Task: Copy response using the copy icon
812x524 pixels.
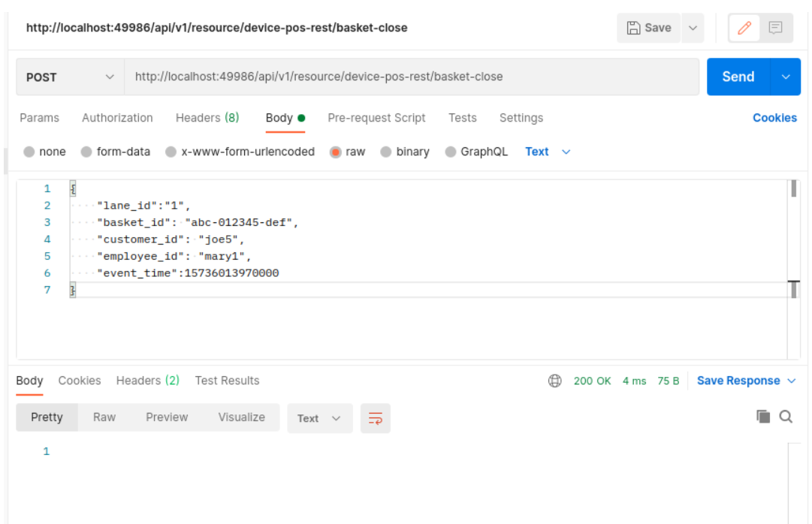Action: [x=763, y=417]
